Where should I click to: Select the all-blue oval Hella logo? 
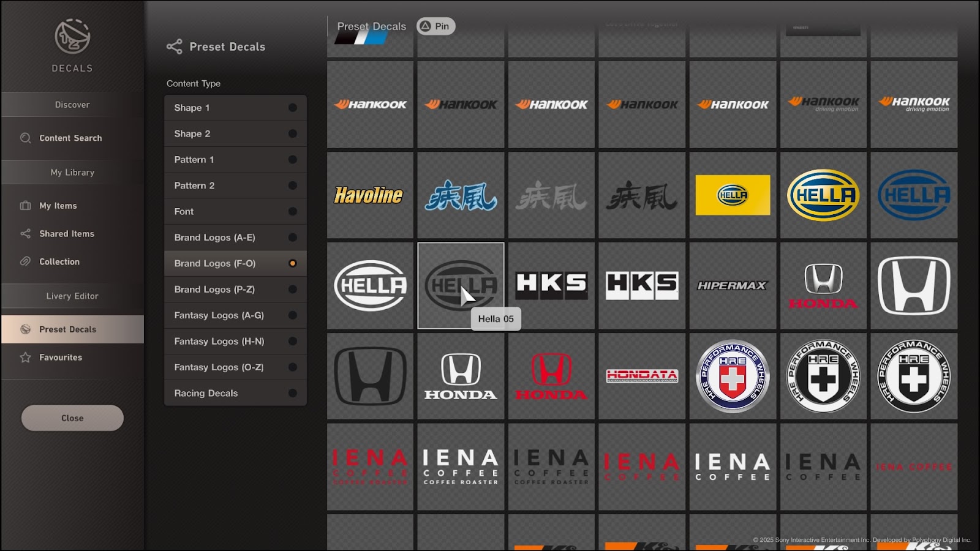click(914, 195)
